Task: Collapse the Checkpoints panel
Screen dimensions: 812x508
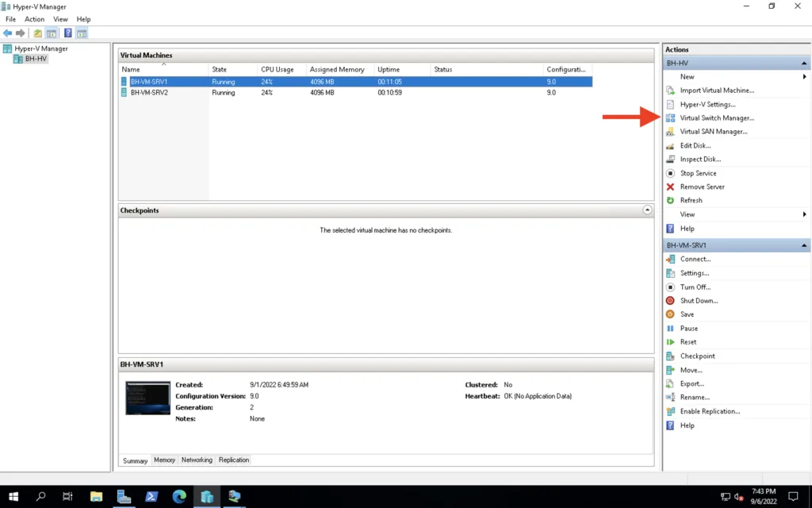Action: 647,210
